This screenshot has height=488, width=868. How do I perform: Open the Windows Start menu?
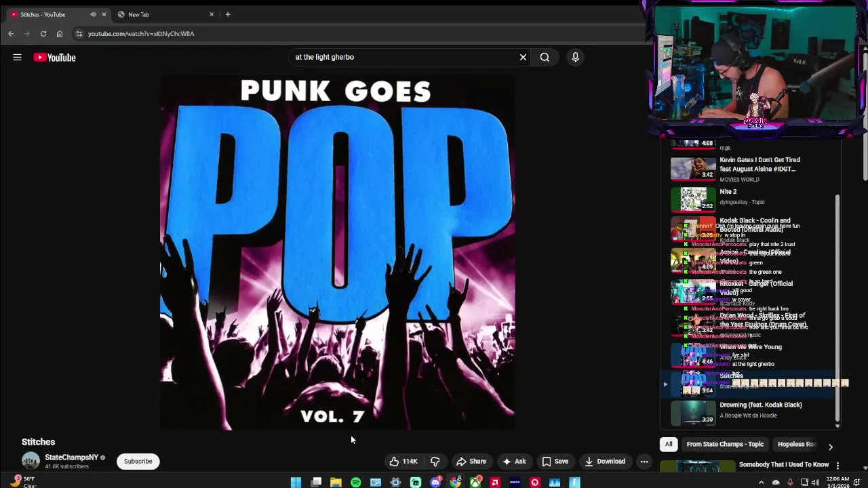coord(296,483)
